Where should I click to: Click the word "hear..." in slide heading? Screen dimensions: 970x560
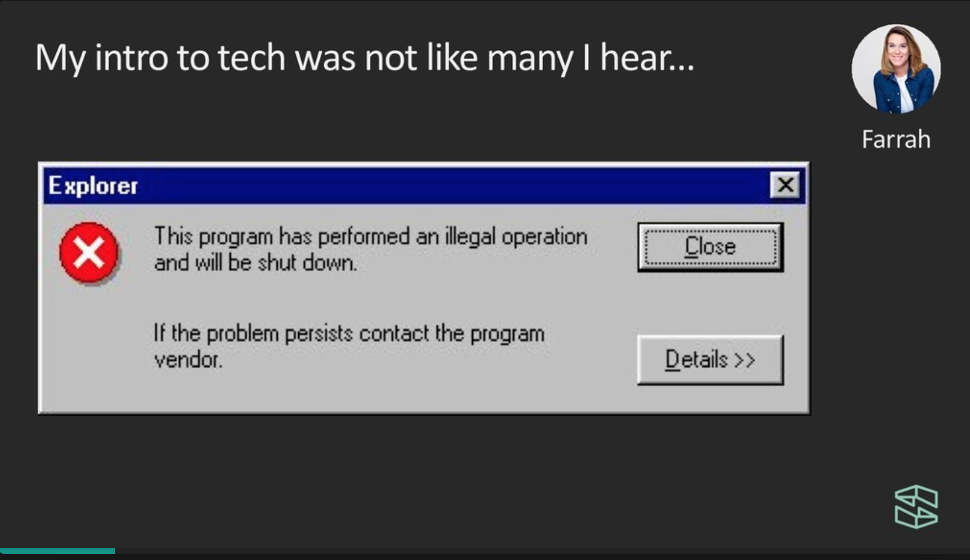pyautogui.click(x=647, y=58)
